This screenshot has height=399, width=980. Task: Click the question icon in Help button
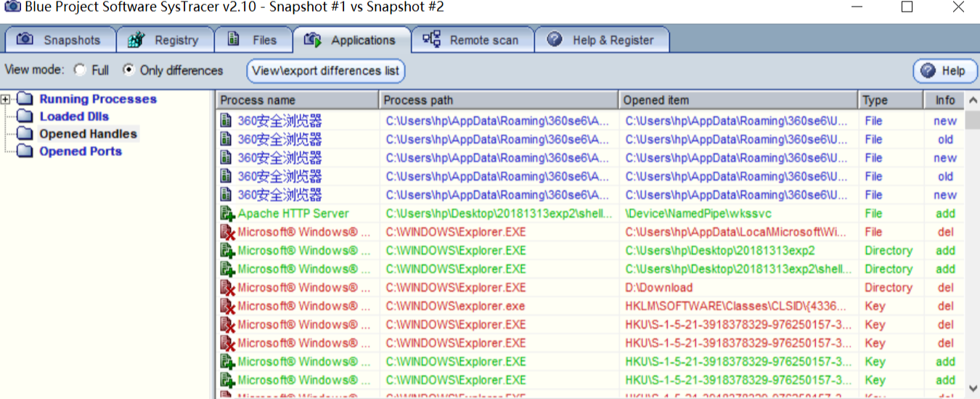[x=927, y=70]
